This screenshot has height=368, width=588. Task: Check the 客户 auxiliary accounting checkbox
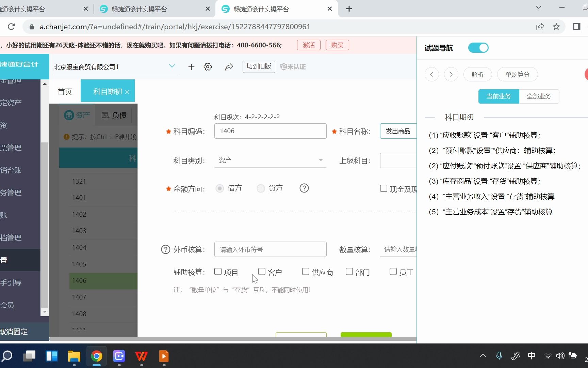coord(262,271)
